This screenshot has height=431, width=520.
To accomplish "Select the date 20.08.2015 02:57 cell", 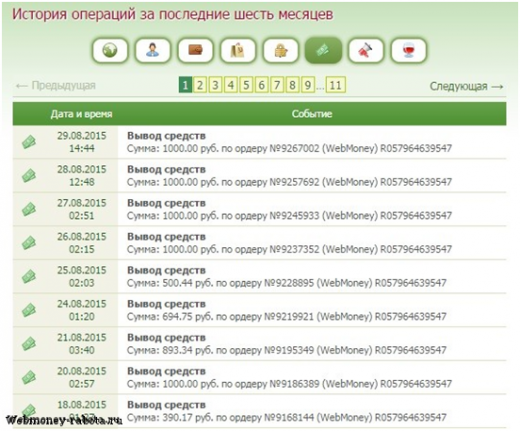I will pyautogui.click(x=82, y=378).
